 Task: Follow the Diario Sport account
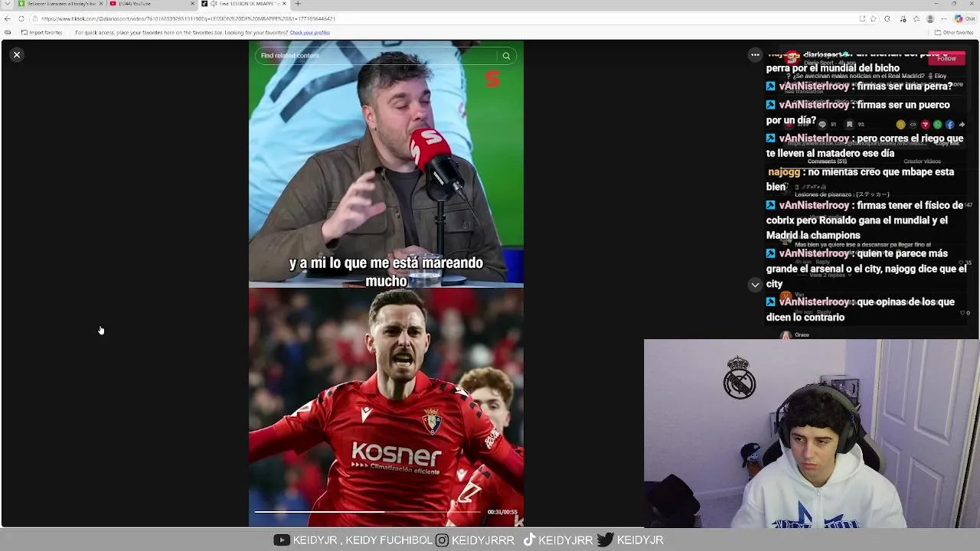tap(946, 59)
